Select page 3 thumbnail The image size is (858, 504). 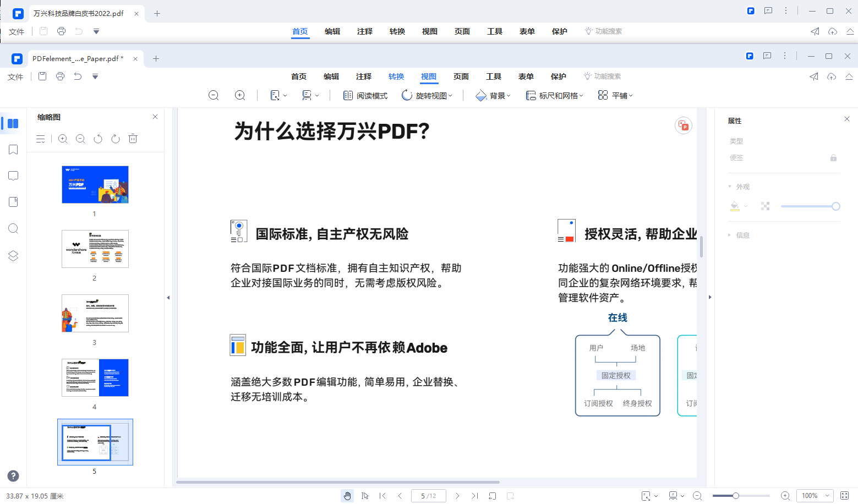pos(95,313)
